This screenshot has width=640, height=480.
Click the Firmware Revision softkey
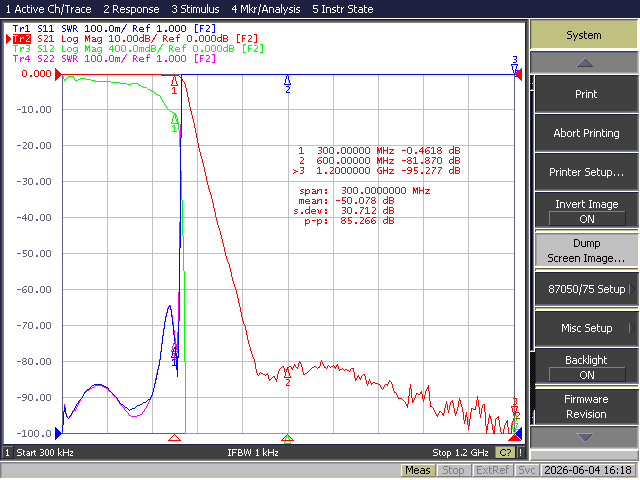586,407
